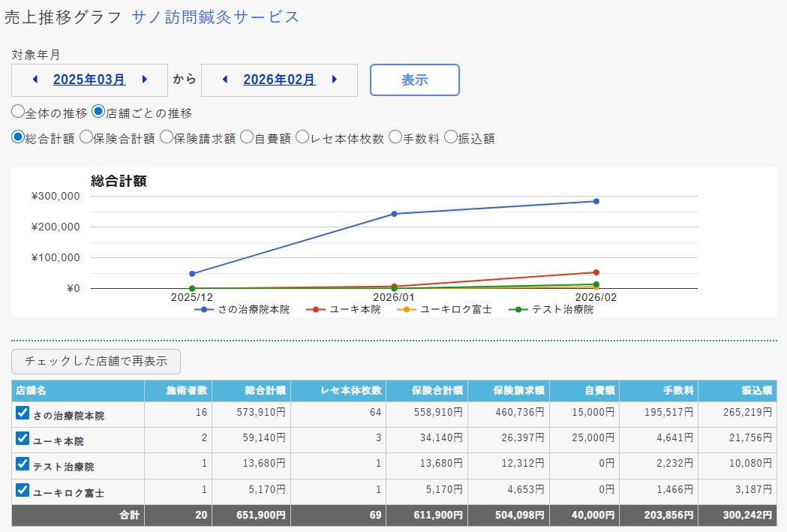
Task: Open the 2025年03月 start month picker
Action: click(x=89, y=80)
